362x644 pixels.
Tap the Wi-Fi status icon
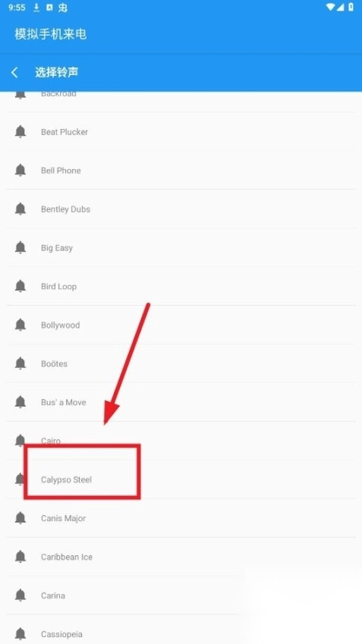click(x=331, y=8)
